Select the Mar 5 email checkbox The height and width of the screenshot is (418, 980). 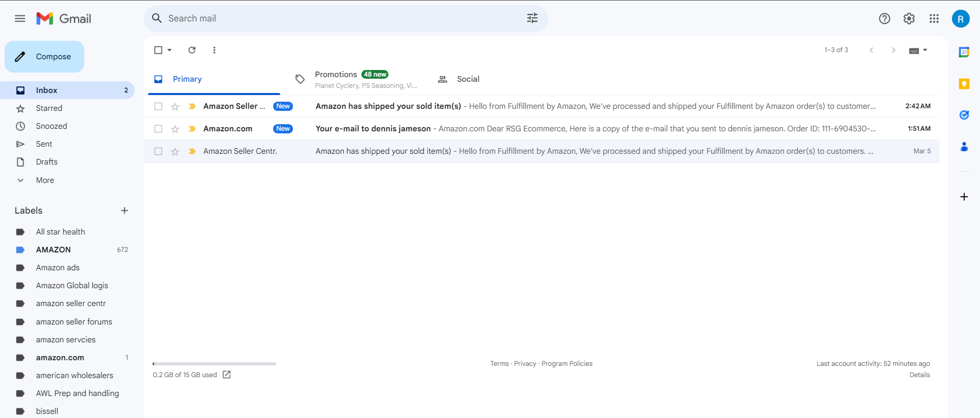pos(158,151)
